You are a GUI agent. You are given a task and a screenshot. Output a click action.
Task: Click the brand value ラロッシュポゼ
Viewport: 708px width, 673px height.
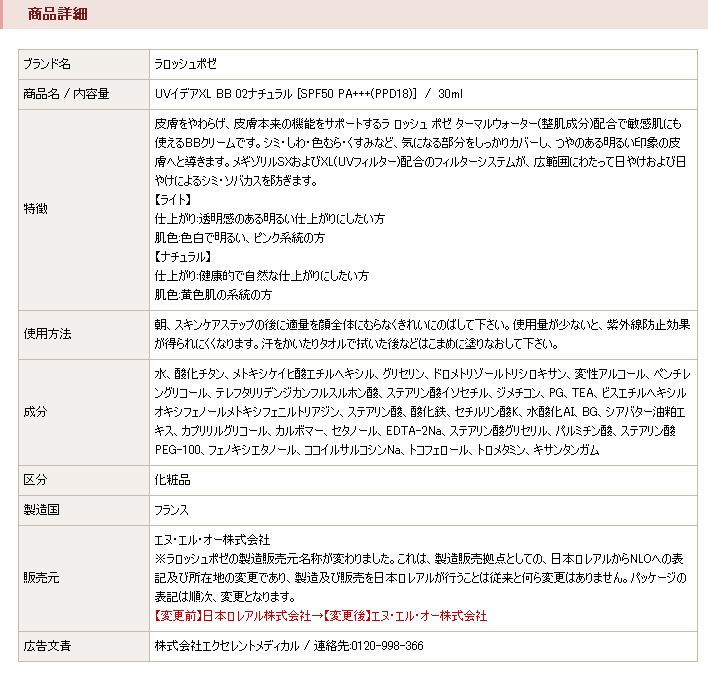(x=186, y=64)
